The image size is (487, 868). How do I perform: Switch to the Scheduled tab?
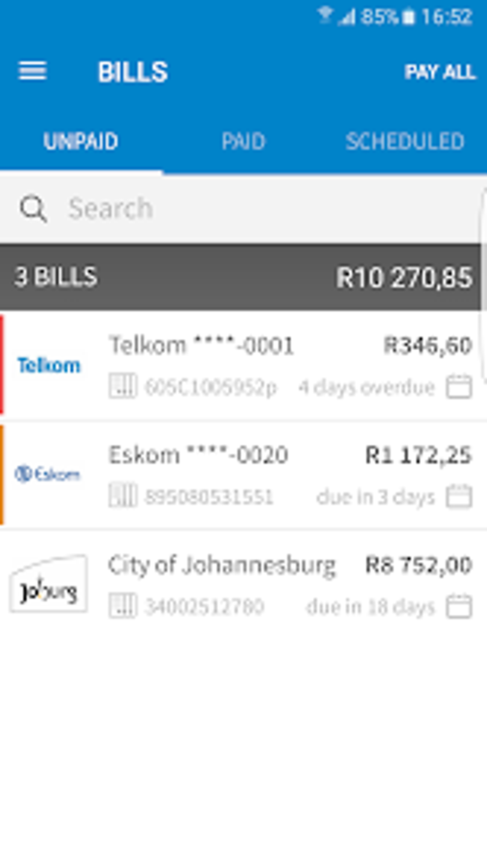pos(404,141)
